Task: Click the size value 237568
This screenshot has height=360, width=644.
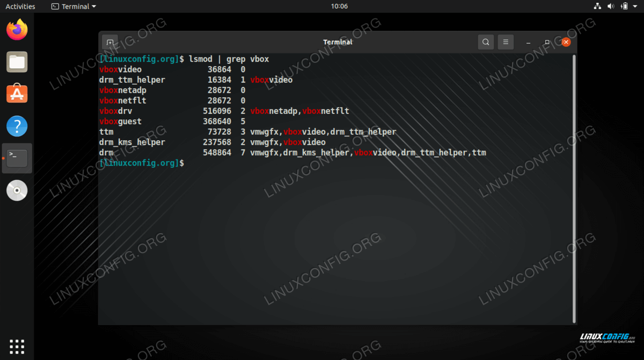Action: (217, 142)
